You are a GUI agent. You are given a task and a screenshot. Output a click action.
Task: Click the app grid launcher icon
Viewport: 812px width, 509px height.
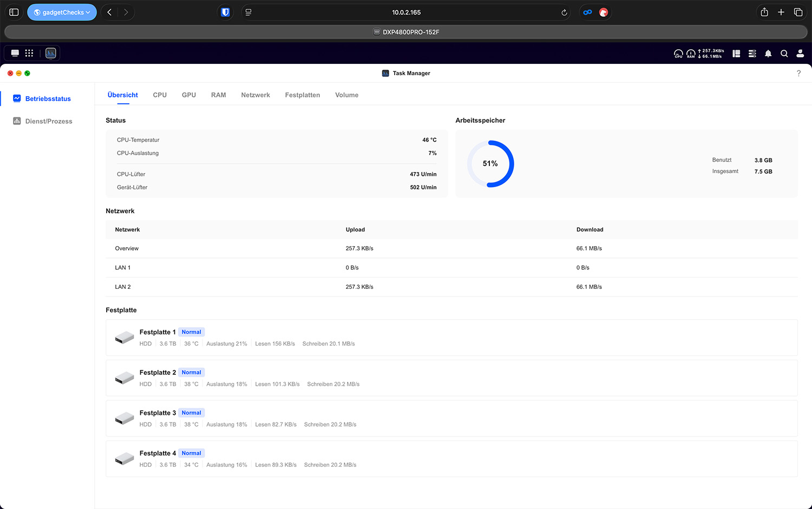pyautogui.click(x=29, y=53)
